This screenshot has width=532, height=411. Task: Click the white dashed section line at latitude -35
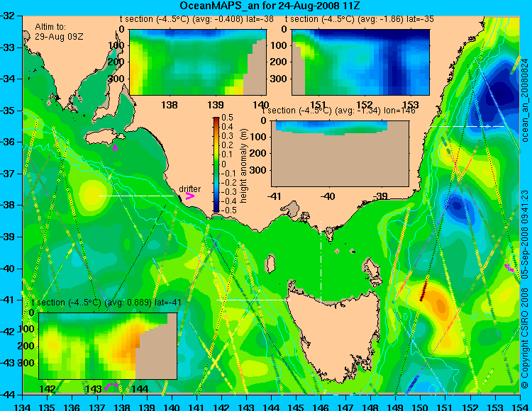pos(467,126)
